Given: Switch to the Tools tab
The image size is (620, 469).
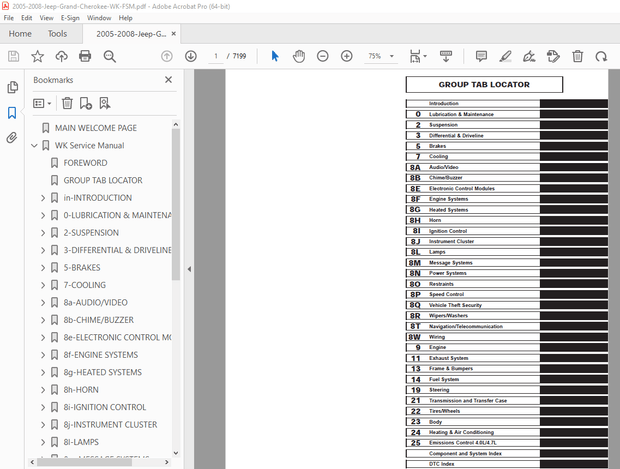Looking at the screenshot, I should [x=57, y=34].
